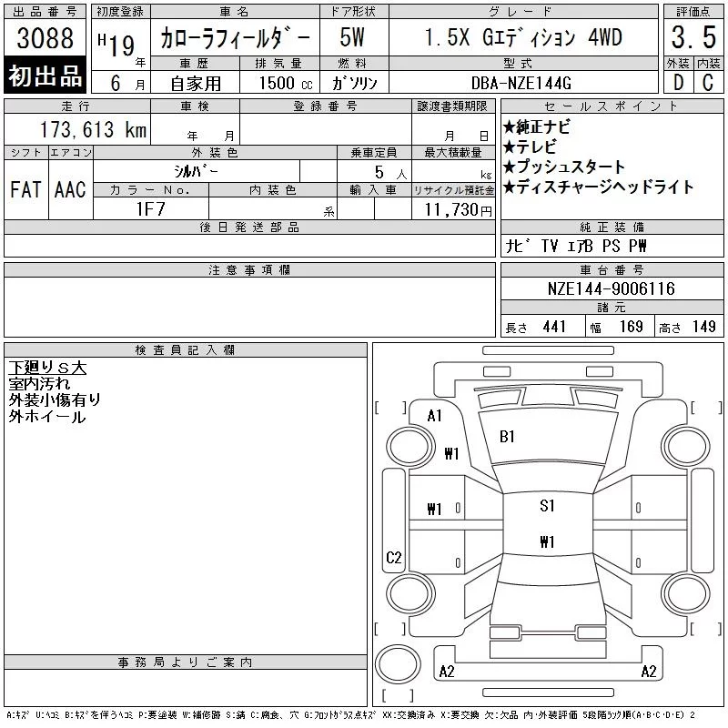728x728 pixels.
Task: Click inspector note 外装小傷有り
Action: coord(55,399)
